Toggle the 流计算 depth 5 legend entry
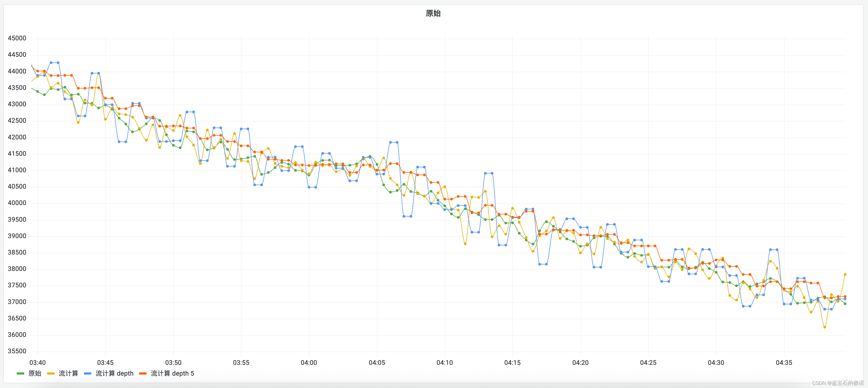The width and height of the screenshot is (868, 388). [x=173, y=373]
